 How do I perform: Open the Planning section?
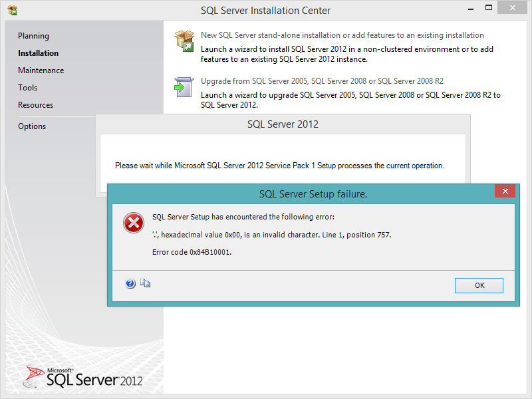tap(34, 36)
